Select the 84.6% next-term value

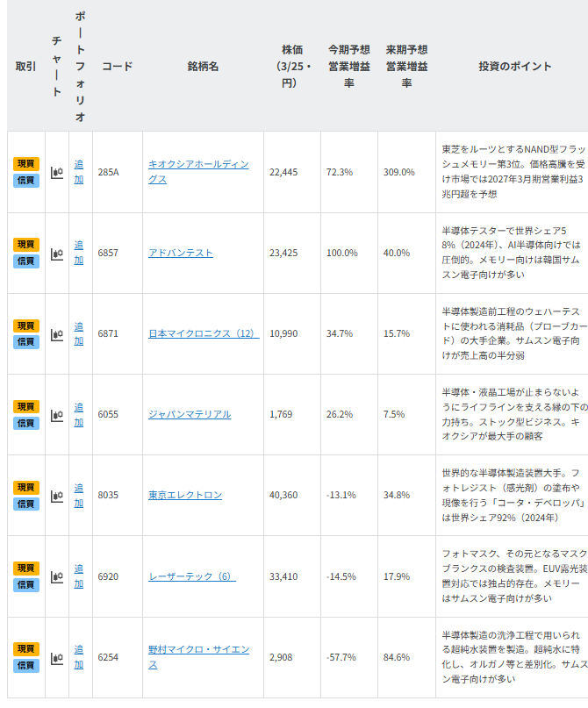pyautogui.click(x=397, y=657)
